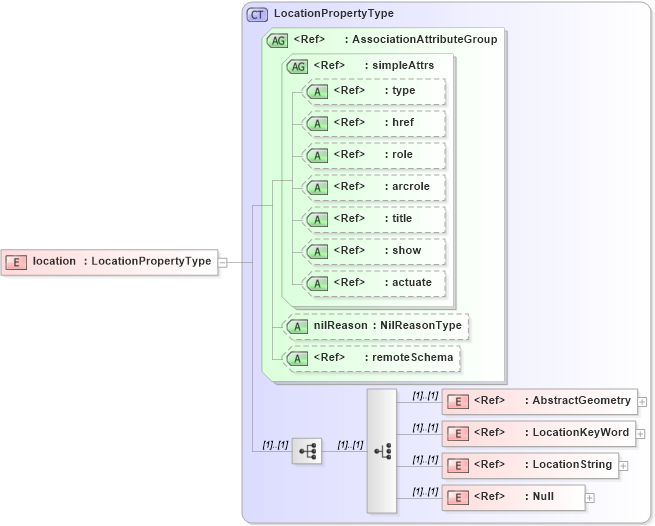Click the E icon beside Null
Image resolution: width=655 pixels, height=526 pixels.
click(458, 498)
